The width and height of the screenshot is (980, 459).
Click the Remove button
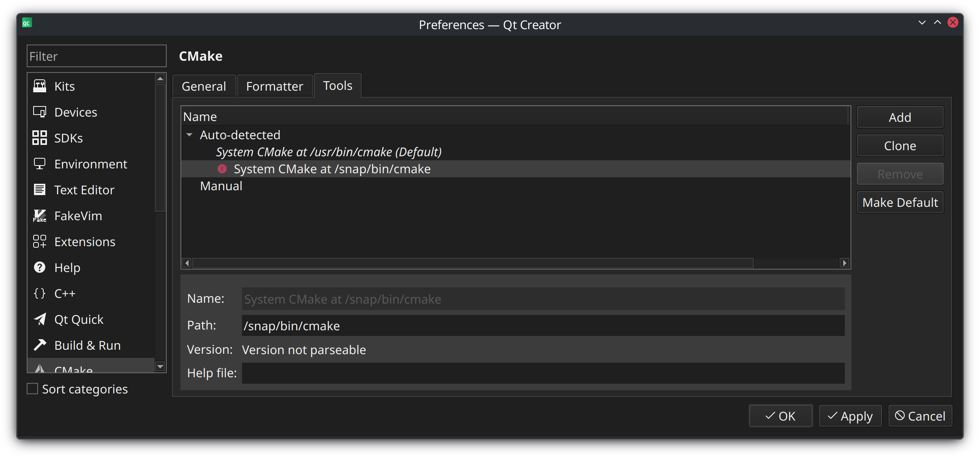(900, 174)
